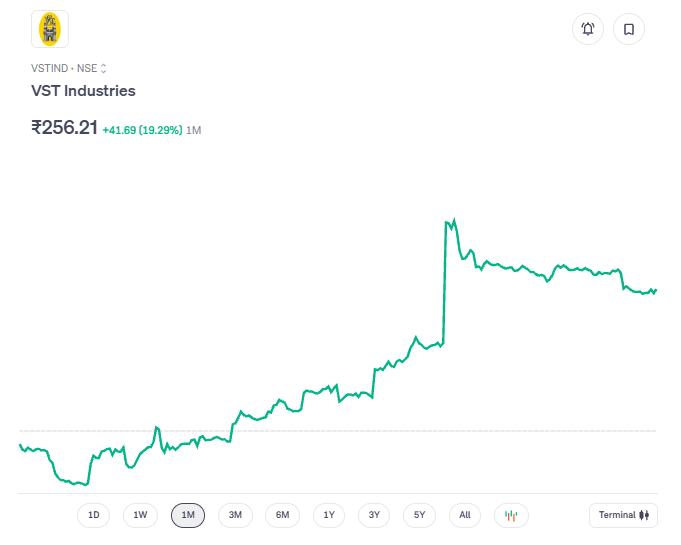Screen dimensions: 681x545
Task: Show the 5Y price history
Action: tap(420, 515)
